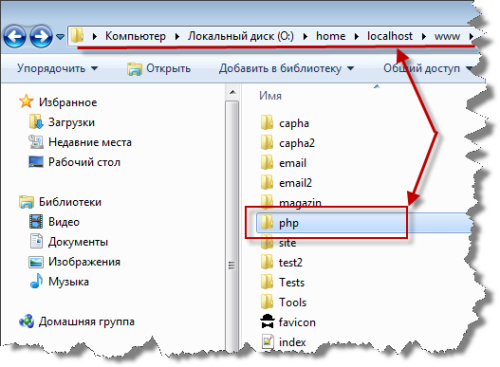Open the Музыка library
This screenshot has width=500, height=367.
point(69,282)
